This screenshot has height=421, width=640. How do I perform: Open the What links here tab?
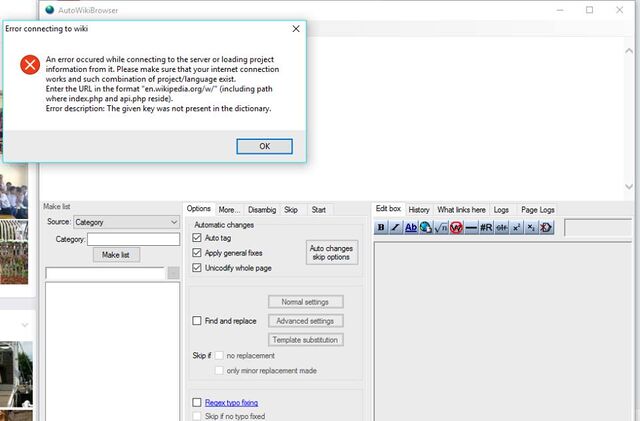pyautogui.click(x=462, y=210)
